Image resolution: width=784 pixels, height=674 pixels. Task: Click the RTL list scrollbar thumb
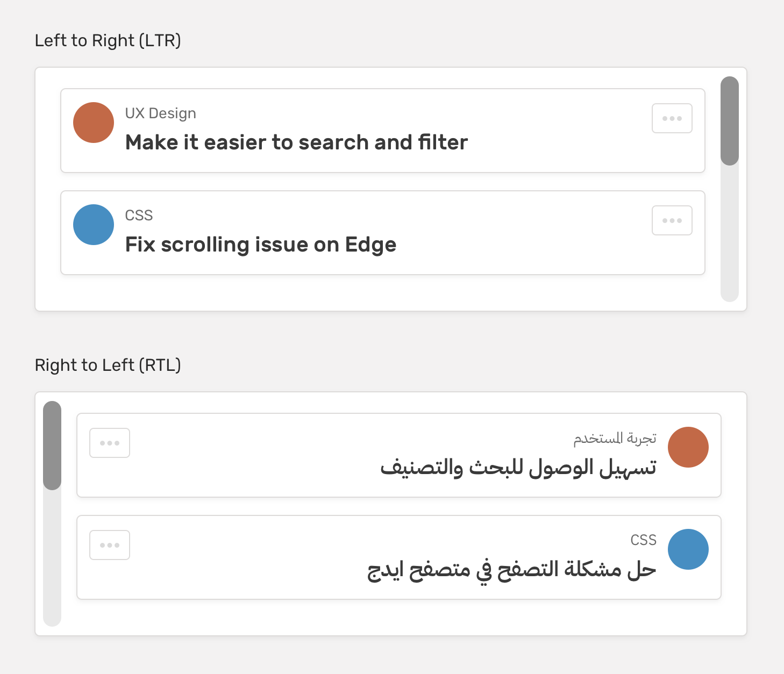[x=52, y=446]
